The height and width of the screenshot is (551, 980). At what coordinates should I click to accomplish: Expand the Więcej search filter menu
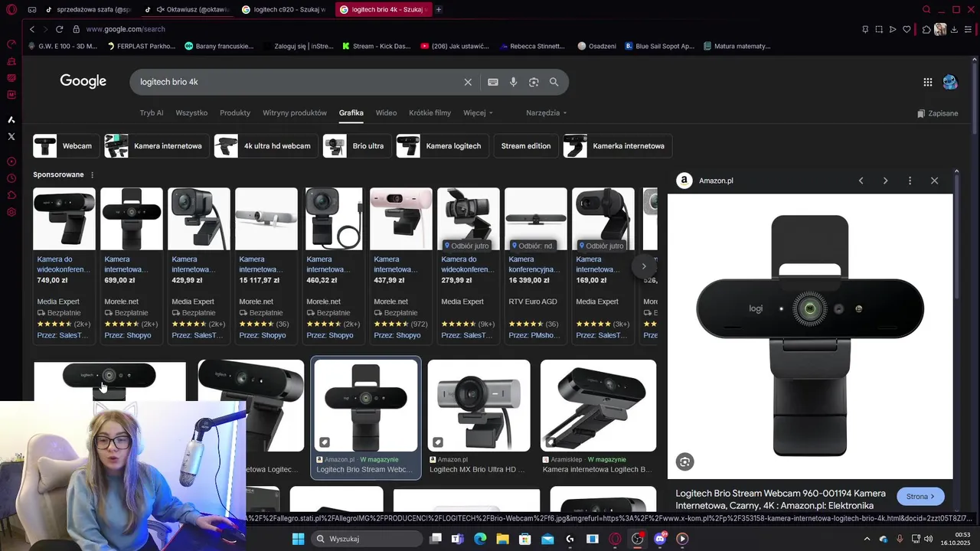coord(478,112)
